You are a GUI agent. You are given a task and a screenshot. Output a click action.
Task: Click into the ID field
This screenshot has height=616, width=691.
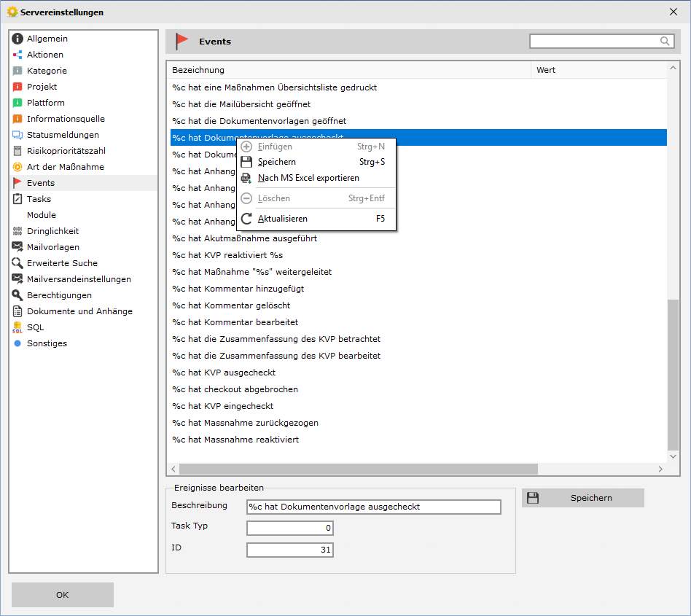tap(290, 550)
